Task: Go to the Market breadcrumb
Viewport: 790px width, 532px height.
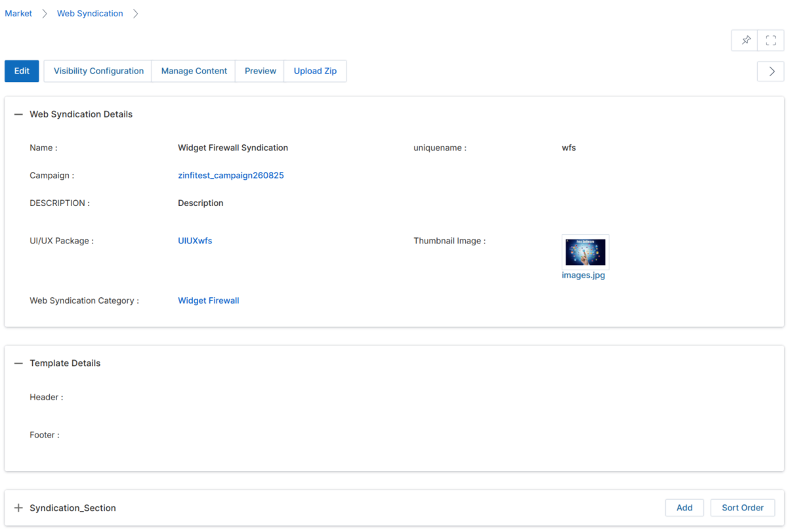Action: click(x=18, y=13)
